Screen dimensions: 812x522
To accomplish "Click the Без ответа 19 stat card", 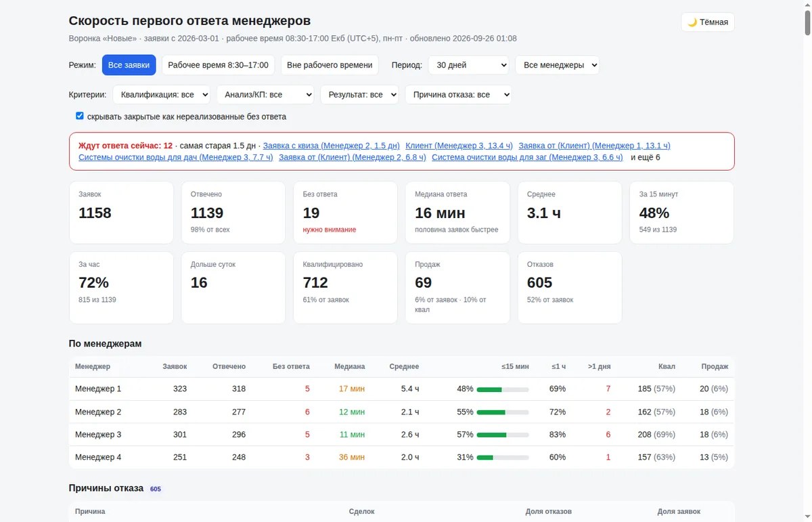I will [x=345, y=213].
